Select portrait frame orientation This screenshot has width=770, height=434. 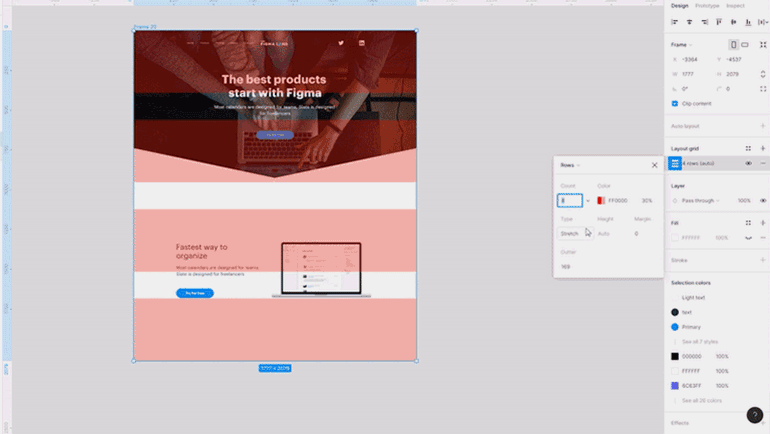[733, 45]
